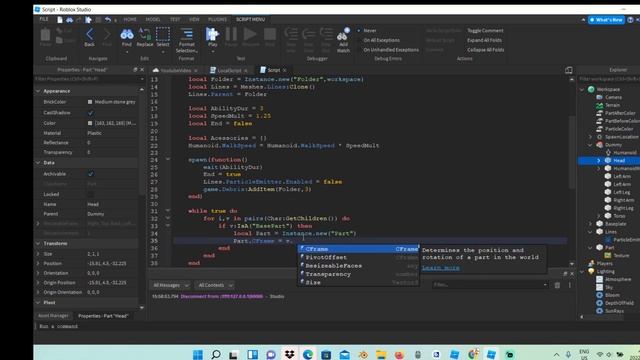This screenshot has width=640, height=360.
Task: Toggle the CastShadow checkbox
Action: 90,113
